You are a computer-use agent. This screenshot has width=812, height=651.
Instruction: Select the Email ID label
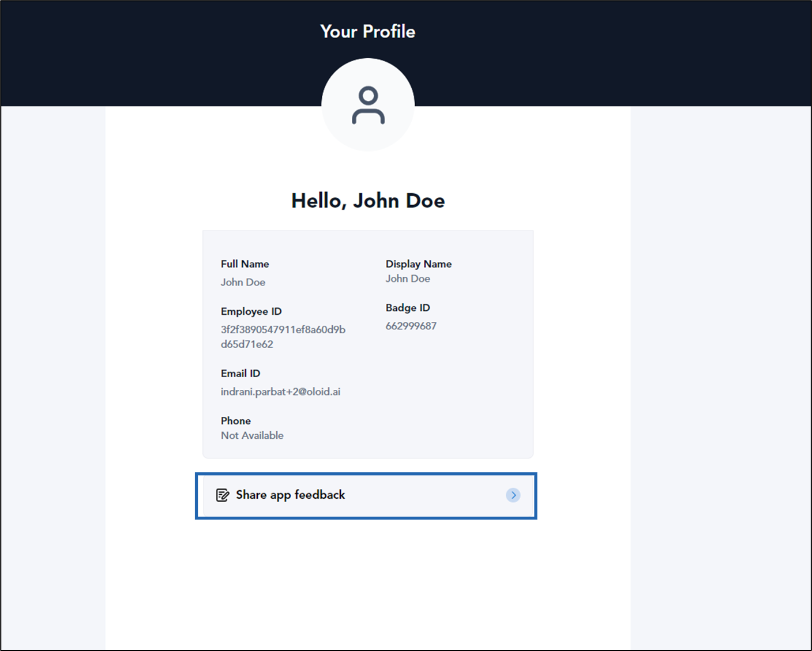pyautogui.click(x=240, y=374)
